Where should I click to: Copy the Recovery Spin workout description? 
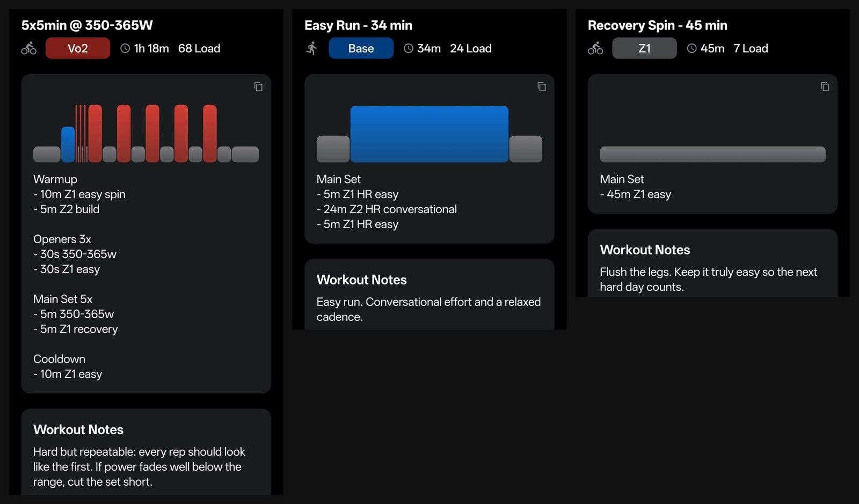(x=825, y=86)
